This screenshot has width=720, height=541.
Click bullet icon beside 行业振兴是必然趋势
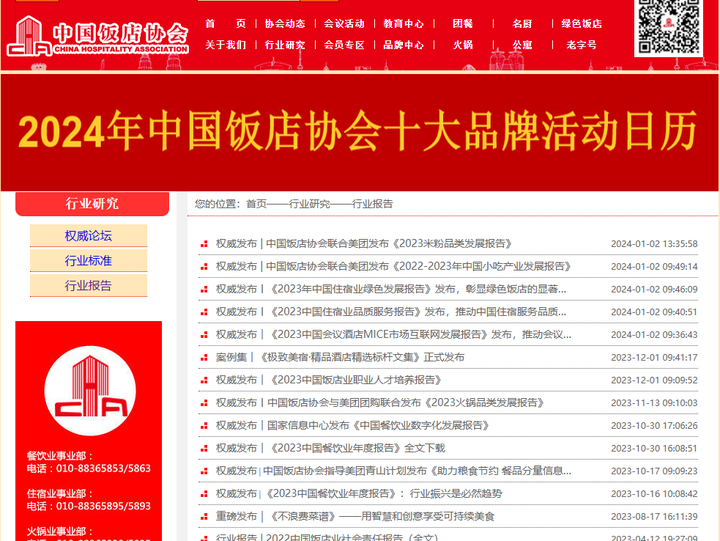coord(204,494)
